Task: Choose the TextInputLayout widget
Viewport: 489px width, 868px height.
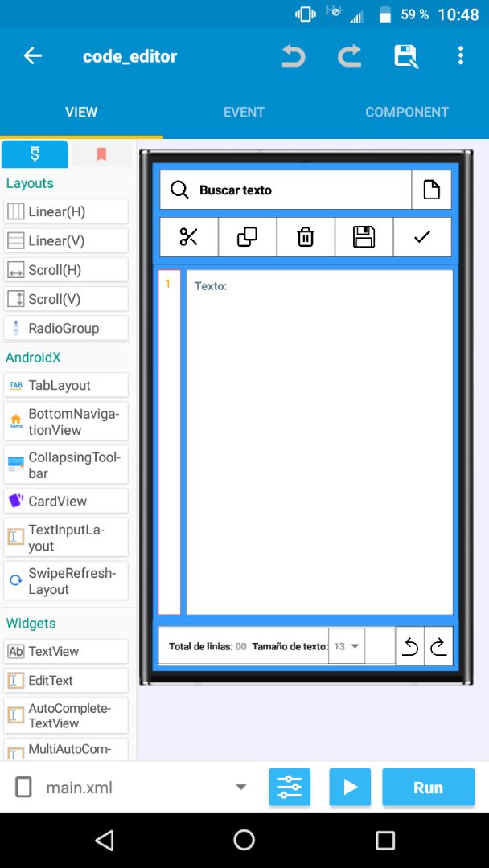Action: [66, 538]
